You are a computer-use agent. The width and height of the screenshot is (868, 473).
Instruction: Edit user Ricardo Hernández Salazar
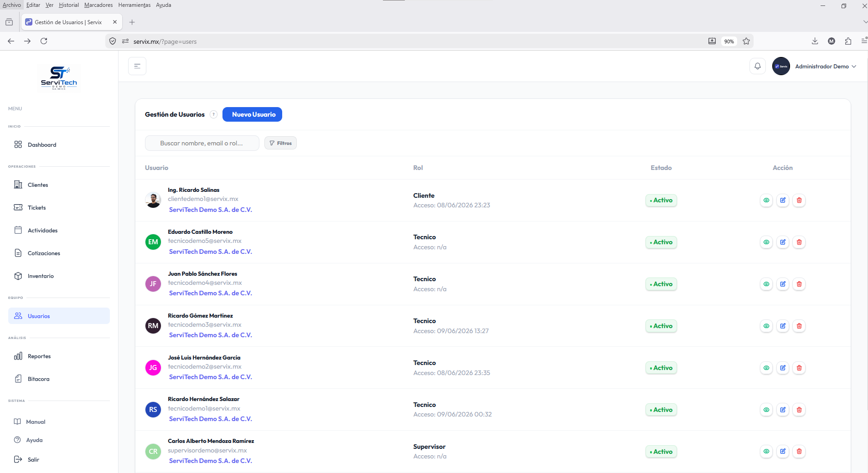tap(783, 410)
